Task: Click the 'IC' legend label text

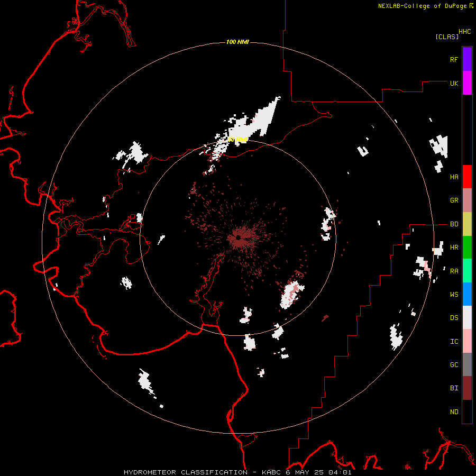Action: (x=454, y=342)
